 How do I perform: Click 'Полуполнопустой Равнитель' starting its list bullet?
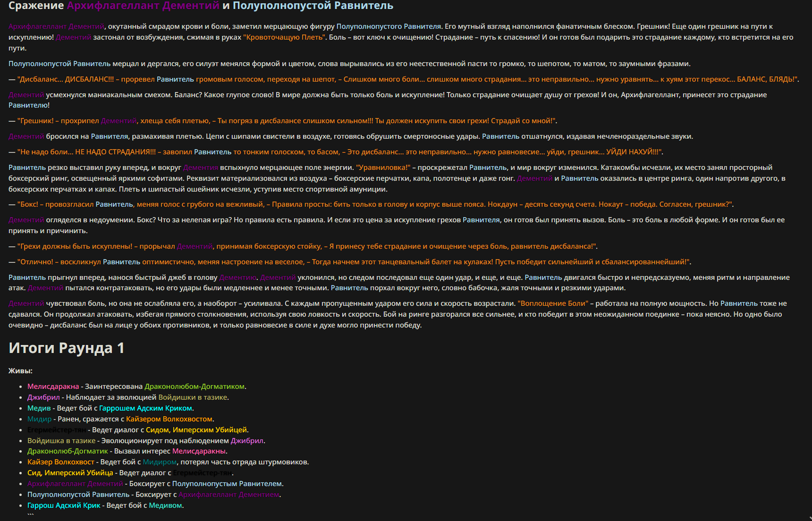(78, 495)
